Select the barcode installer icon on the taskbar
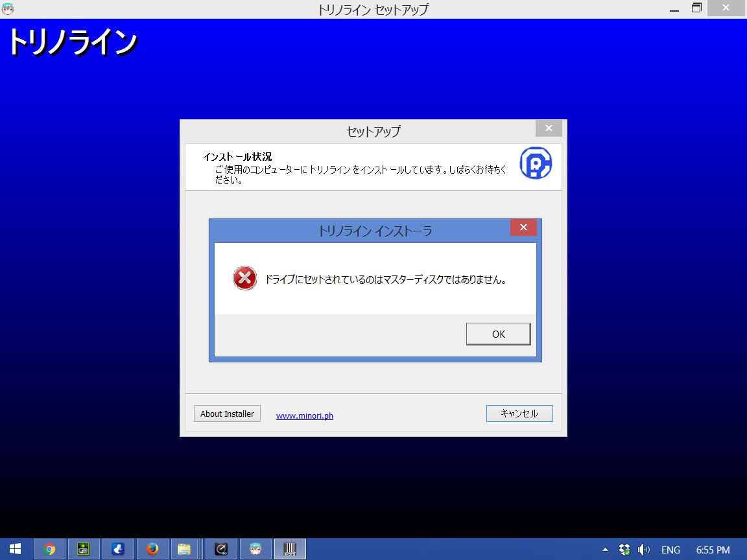 pyautogui.click(x=290, y=549)
